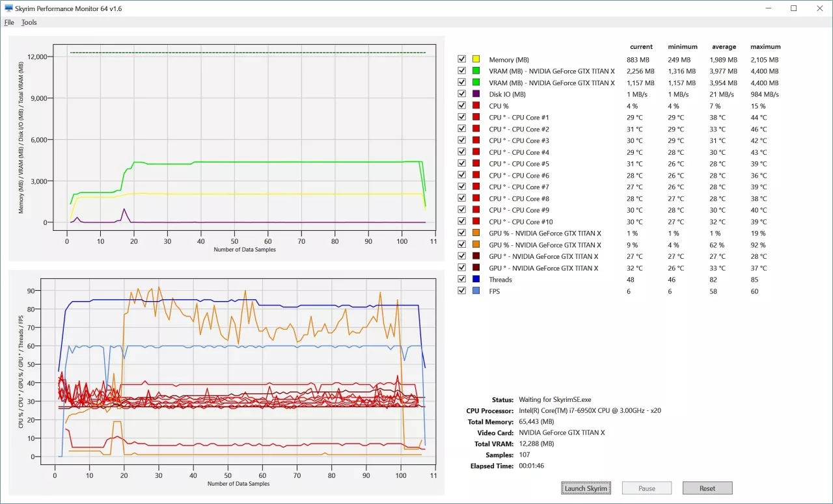Viewport: 833px width, 504px height.
Task: Click the 'current' column header
Action: click(x=641, y=47)
